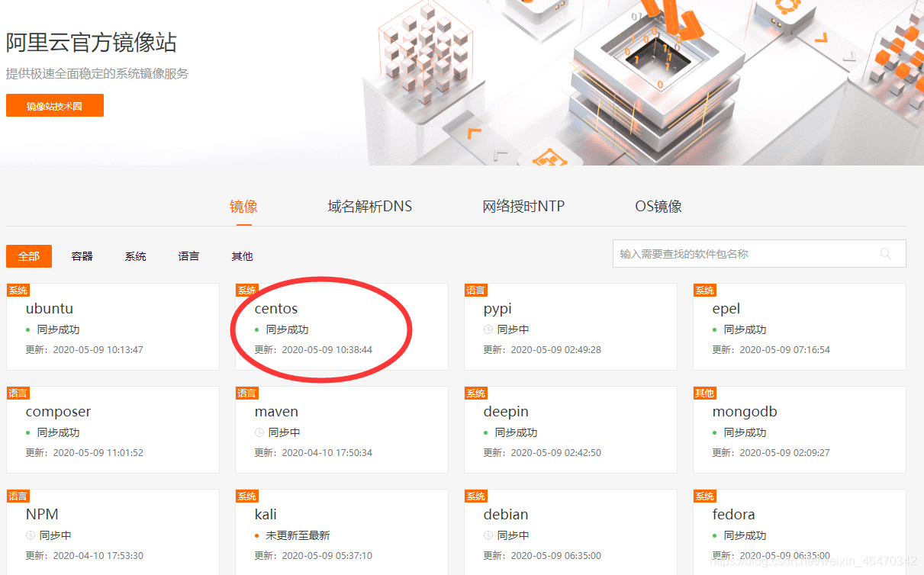Switch to the 镜像 tab
Image resolution: width=924 pixels, height=575 pixels.
(x=243, y=206)
